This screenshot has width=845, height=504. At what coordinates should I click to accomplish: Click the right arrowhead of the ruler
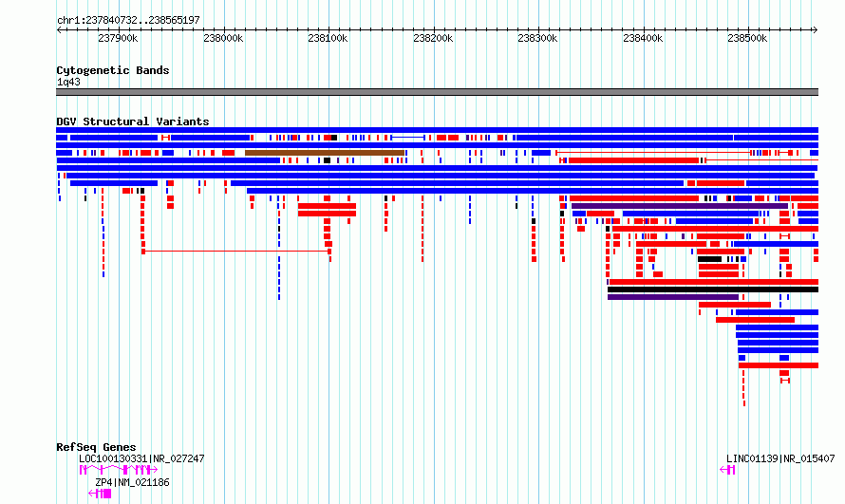coord(816,30)
